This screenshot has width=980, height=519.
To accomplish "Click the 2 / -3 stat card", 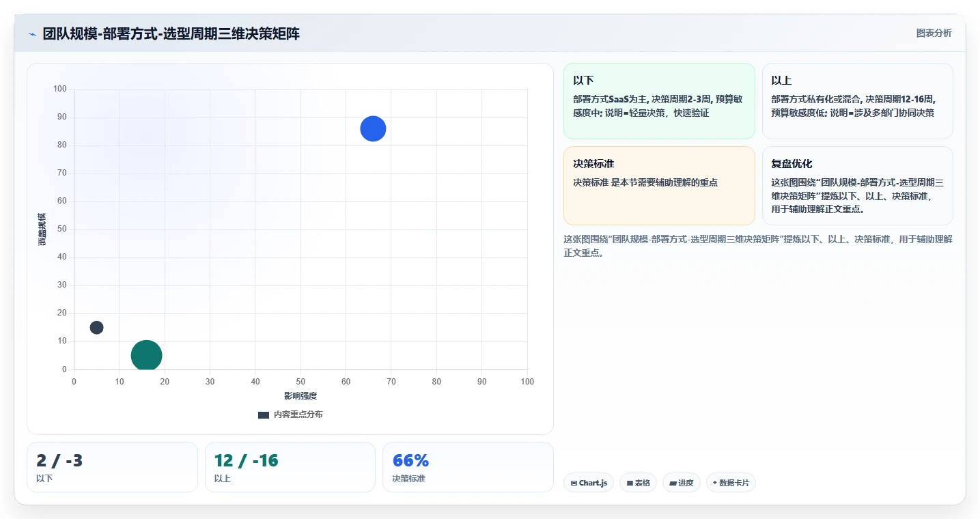I will tap(112, 467).
